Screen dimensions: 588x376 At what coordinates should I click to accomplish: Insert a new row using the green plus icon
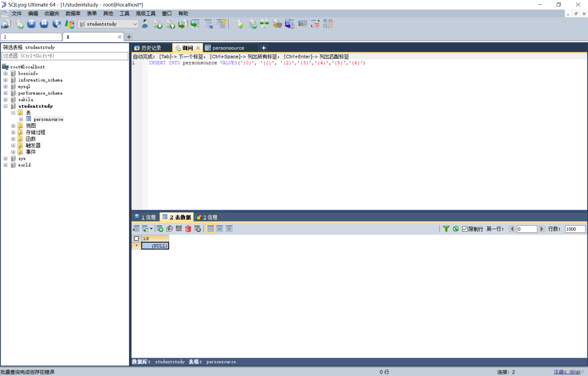[160, 229]
